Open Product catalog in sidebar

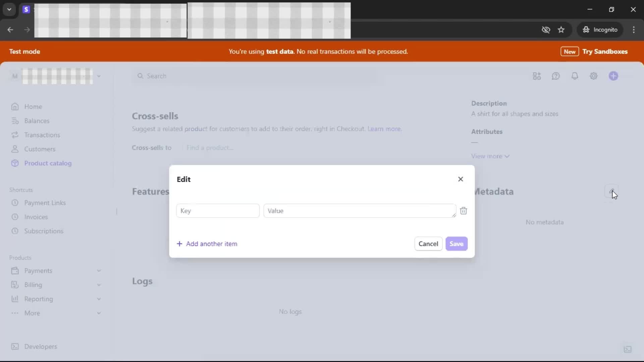[x=48, y=163]
